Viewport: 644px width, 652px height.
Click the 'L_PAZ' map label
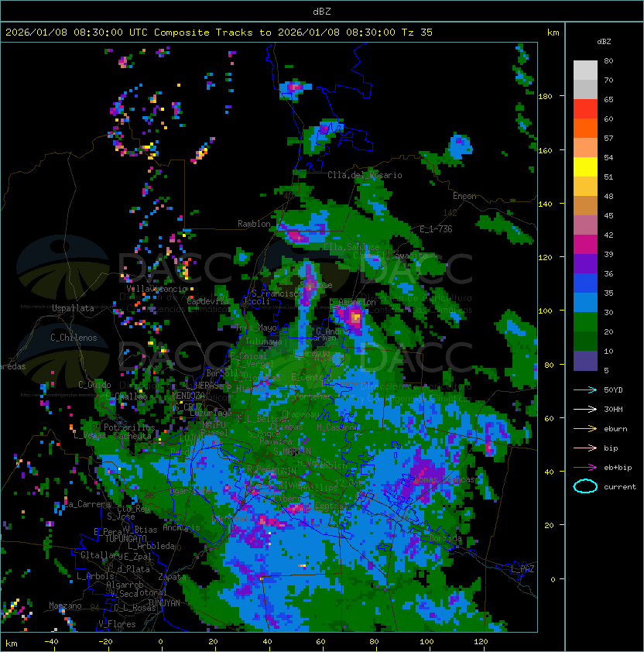pyautogui.click(x=522, y=570)
